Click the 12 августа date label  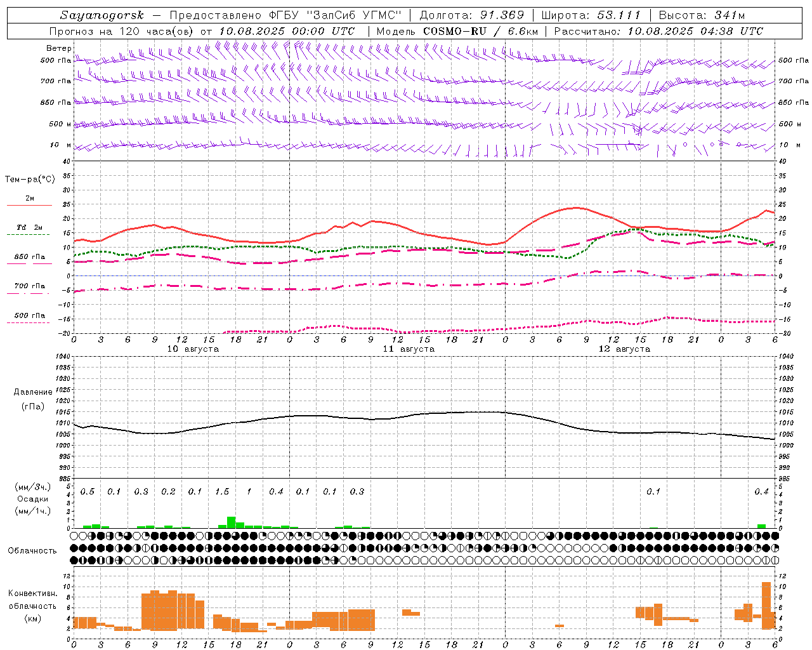(x=624, y=349)
